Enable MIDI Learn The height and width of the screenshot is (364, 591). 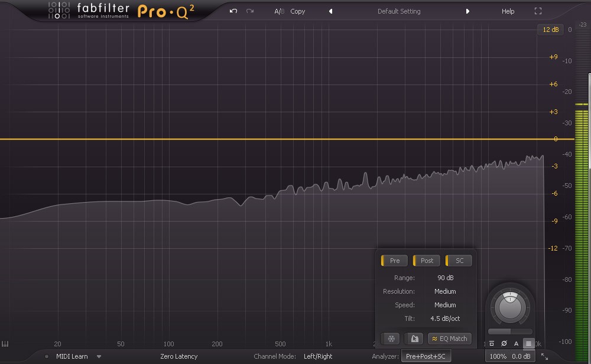(x=72, y=356)
